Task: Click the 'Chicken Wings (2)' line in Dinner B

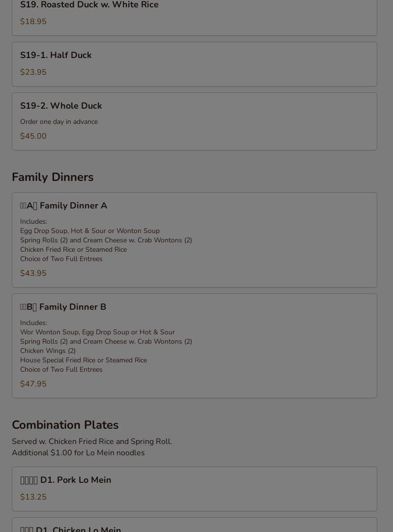Action: pos(48,351)
